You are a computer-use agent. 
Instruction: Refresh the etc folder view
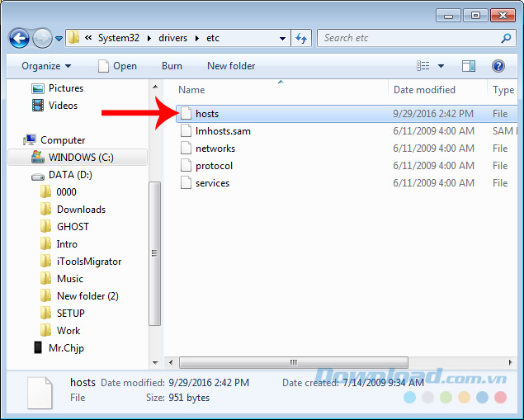(301, 39)
